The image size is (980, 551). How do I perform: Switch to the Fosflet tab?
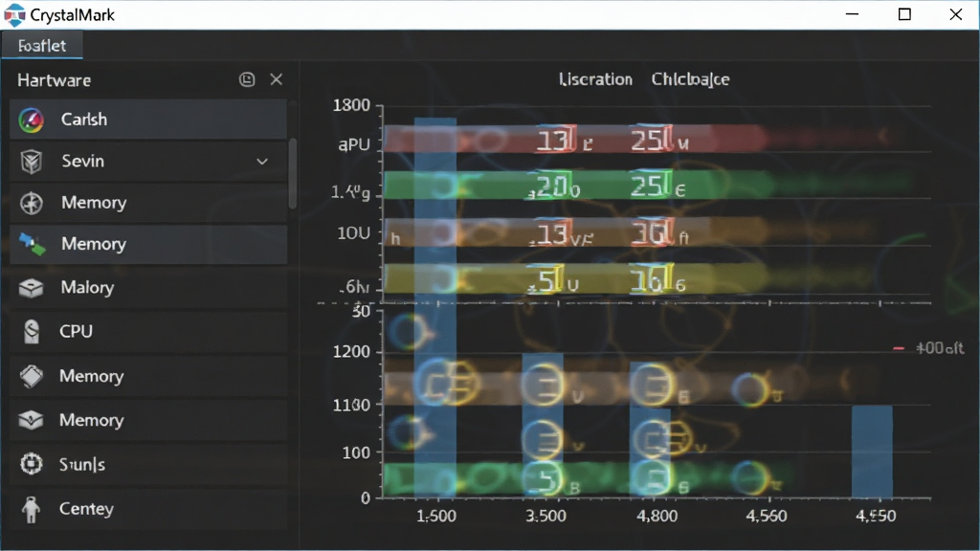tap(42, 46)
